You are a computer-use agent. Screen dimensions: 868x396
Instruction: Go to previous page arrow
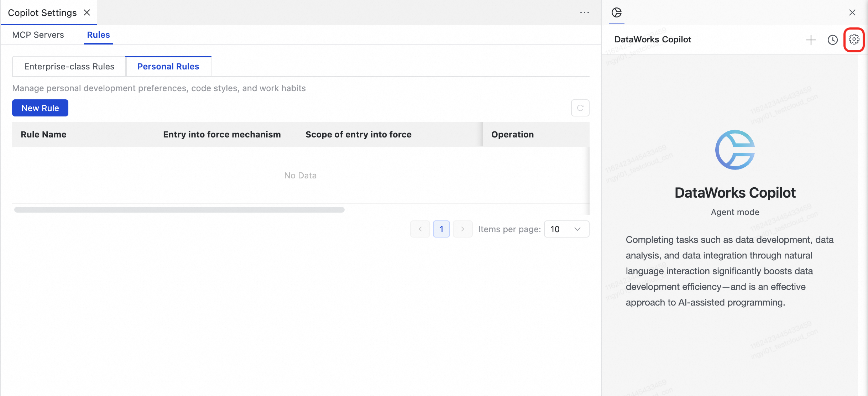420,229
